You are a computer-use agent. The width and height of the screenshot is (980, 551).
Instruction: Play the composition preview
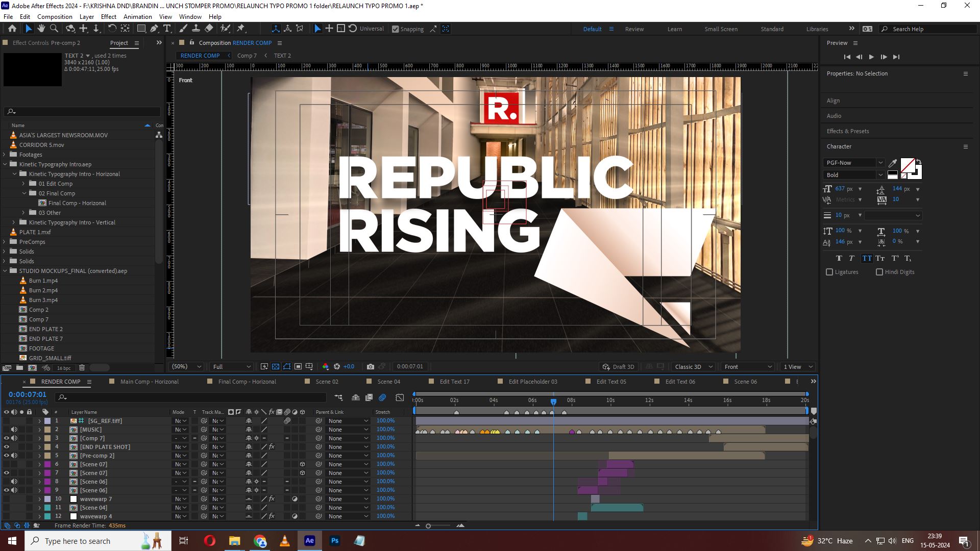pyautogui.click(x=871, y=57)
